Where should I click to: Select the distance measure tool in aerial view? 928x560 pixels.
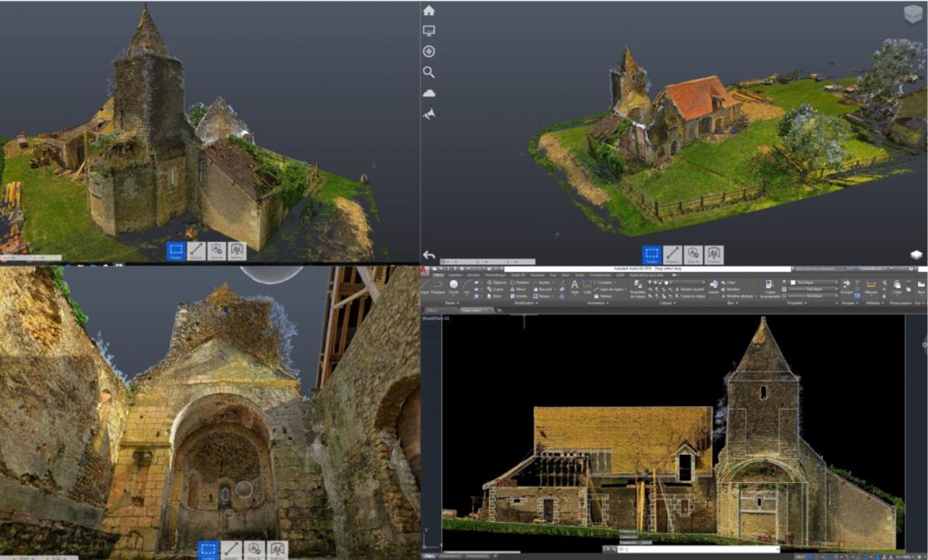click(672, 255)
